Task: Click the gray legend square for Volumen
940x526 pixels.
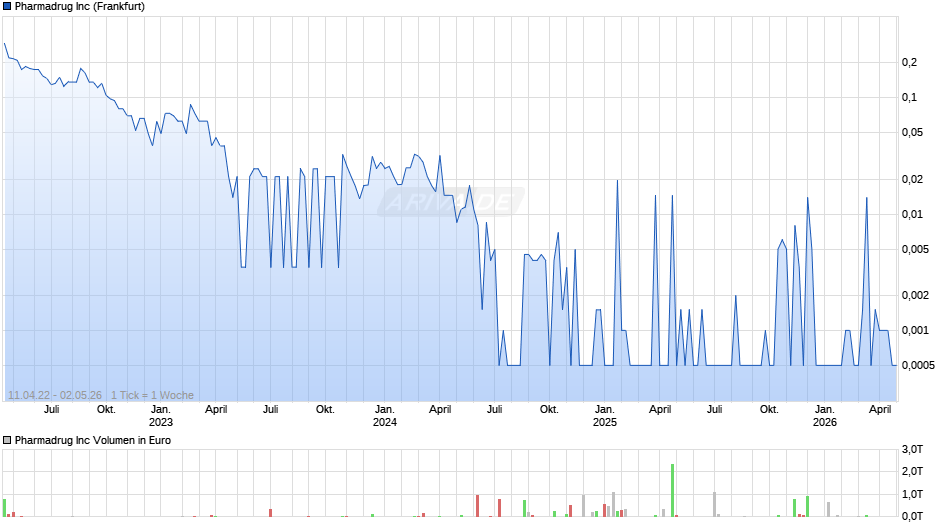Action: coord(7,440)
